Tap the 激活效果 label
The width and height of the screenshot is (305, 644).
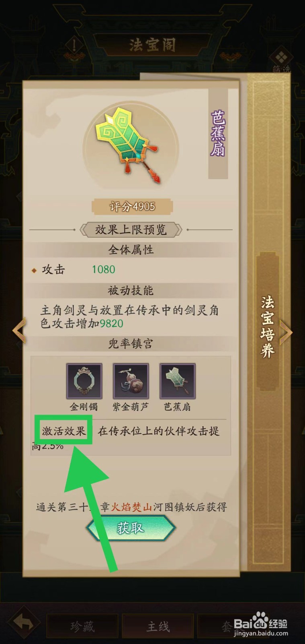tap(63, 431)
